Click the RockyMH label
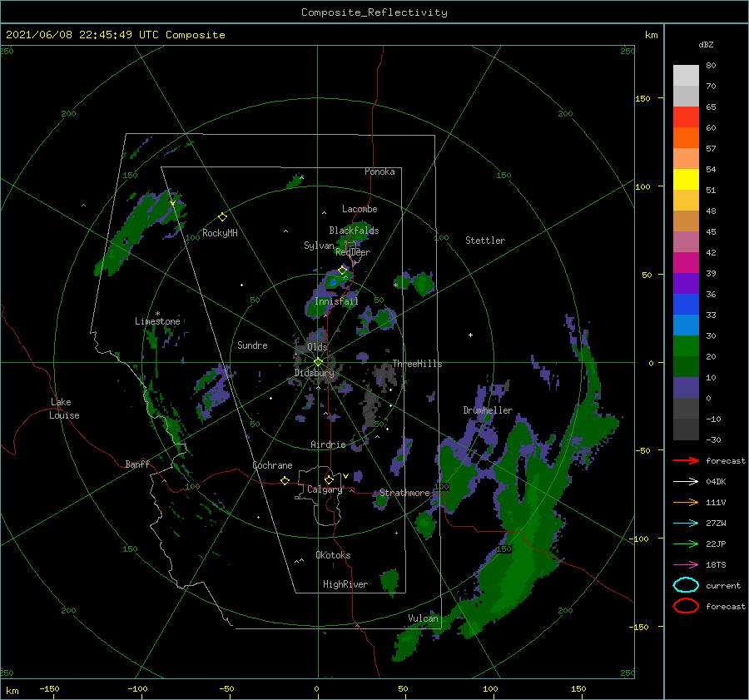The height and width of the screenshot is (700, 749). (220, 233)
